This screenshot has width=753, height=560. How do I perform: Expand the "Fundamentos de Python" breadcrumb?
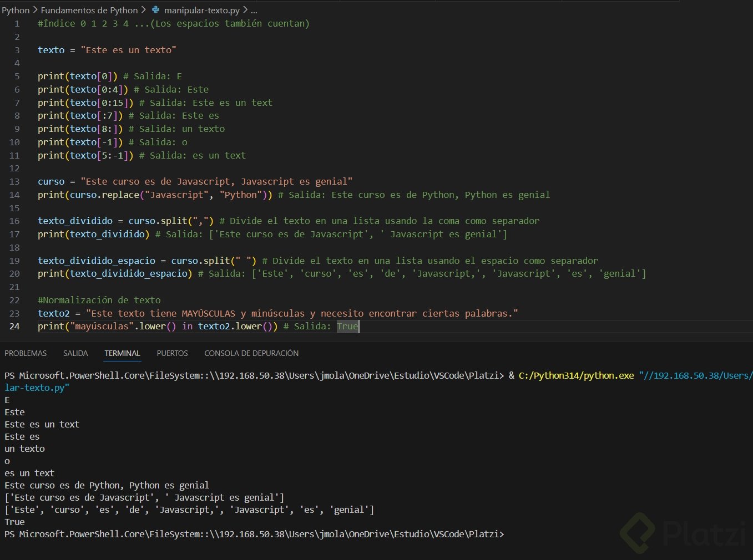point(89,10)
